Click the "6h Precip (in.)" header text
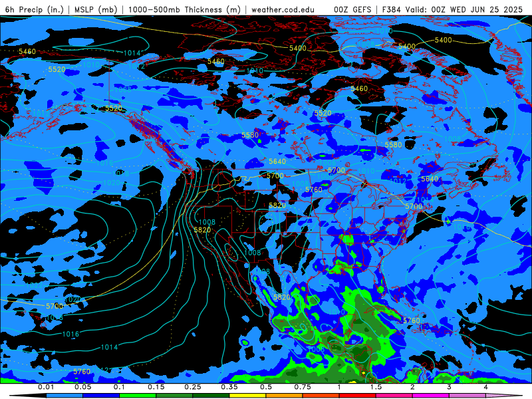 tap(35, 9)
